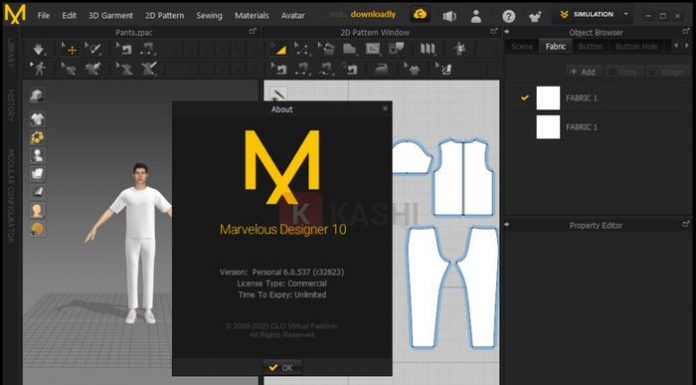Open the 3D Garment menu
Screen dimensions: 696x385
pyautogui.click(x=111, y=16)
